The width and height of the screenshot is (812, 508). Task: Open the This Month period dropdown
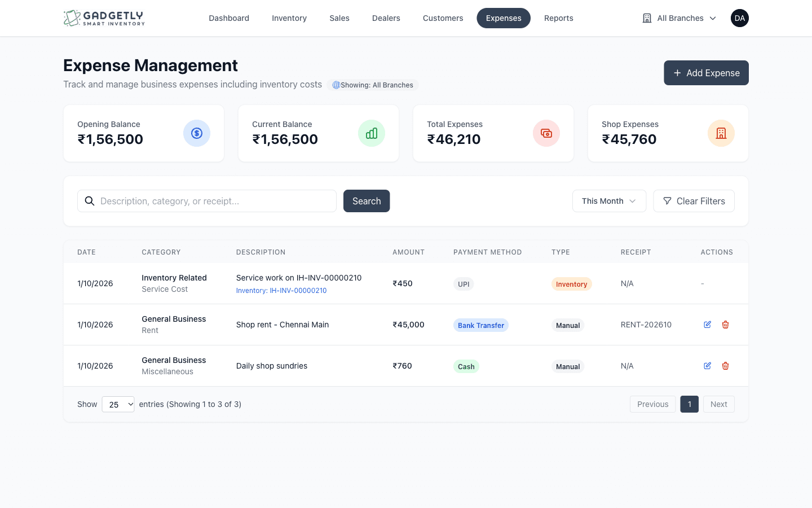point(609,201)
